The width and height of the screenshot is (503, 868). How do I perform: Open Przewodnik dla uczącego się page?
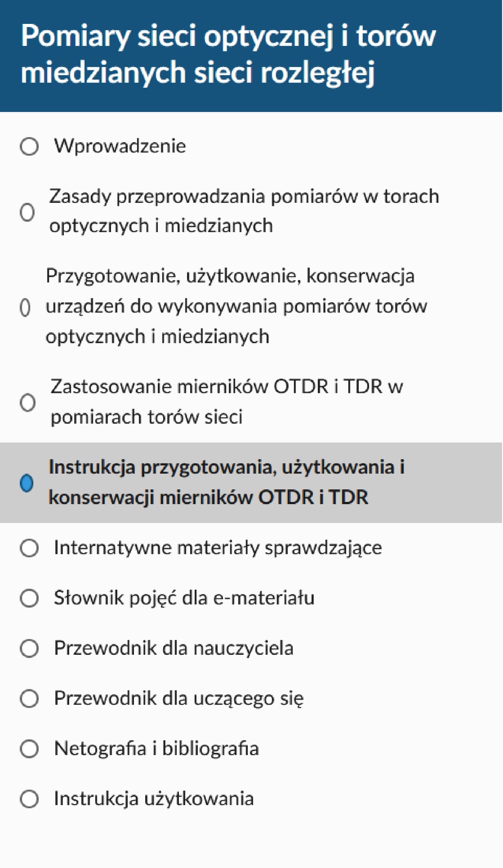click(178, 698)
